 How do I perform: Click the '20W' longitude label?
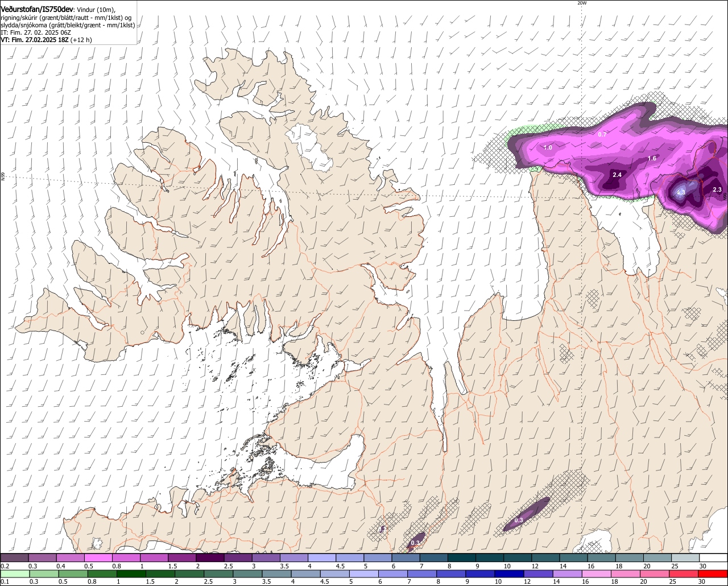pos(582,3)
